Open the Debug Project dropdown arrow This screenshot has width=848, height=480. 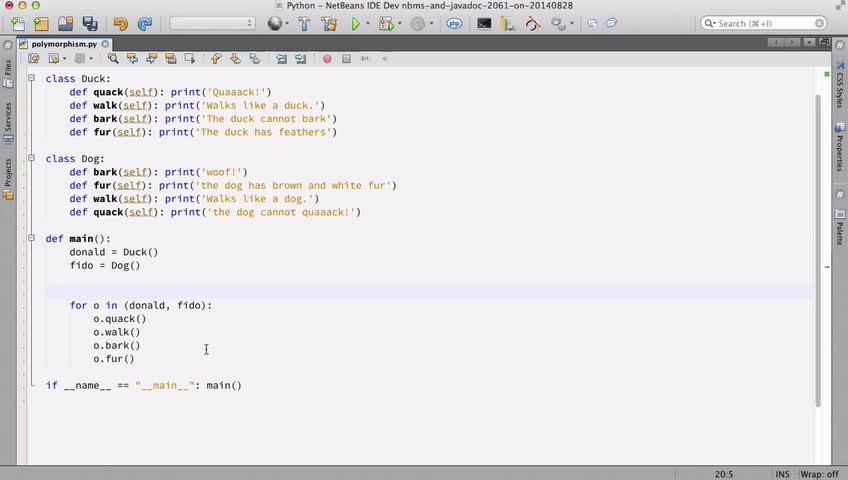click(400, 24)
